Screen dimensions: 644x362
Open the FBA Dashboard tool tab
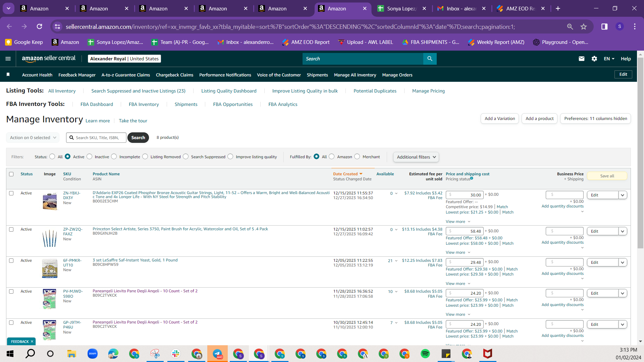[x=97, y=104]
